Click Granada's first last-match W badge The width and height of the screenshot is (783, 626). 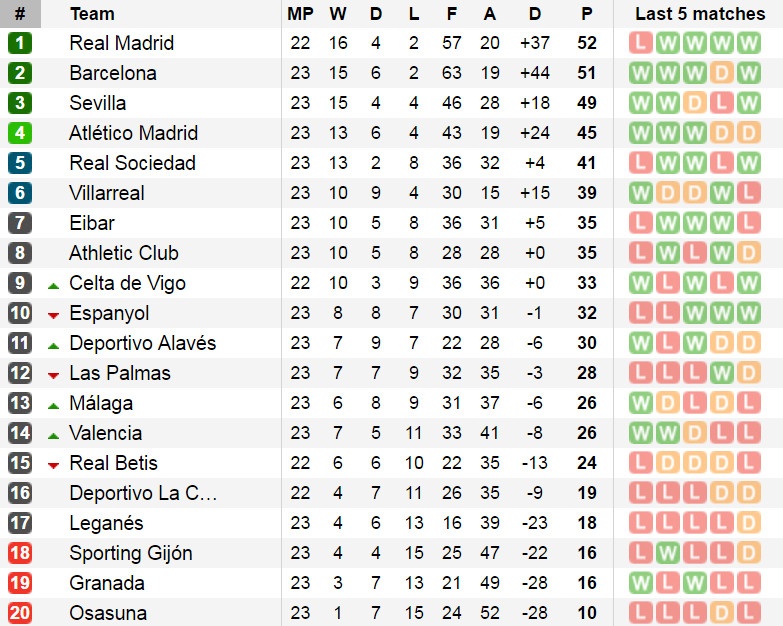[x=641, y=583]
